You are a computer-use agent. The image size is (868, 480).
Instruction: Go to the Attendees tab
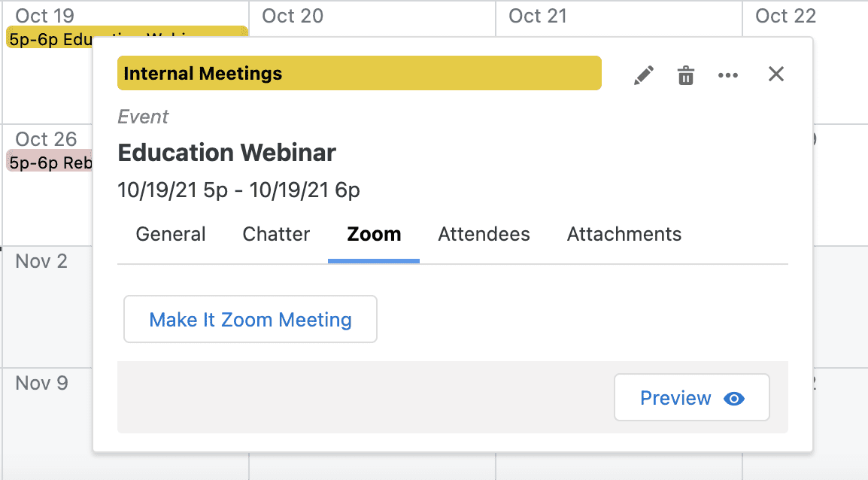point(484,234)
